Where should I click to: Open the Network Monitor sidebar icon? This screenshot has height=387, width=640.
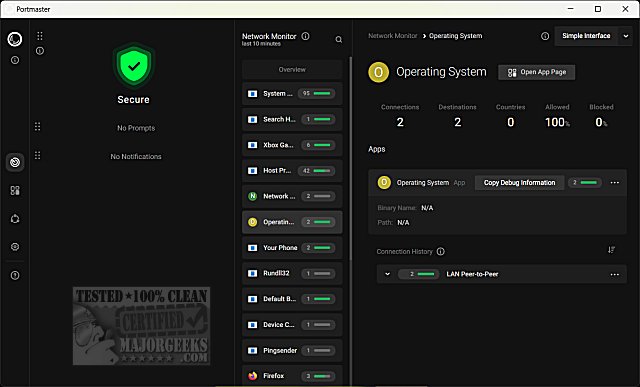point(15,162)
